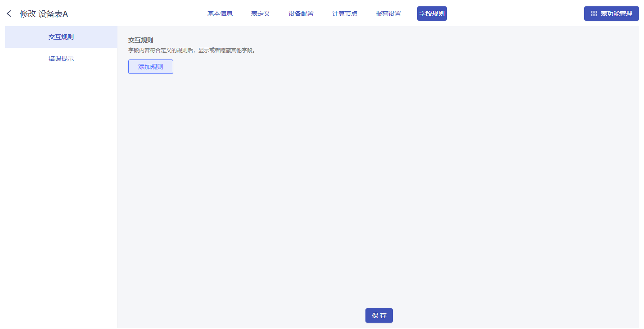Click the 修改 设备表A title
The image size is (644, 329).
coord(44,14)
